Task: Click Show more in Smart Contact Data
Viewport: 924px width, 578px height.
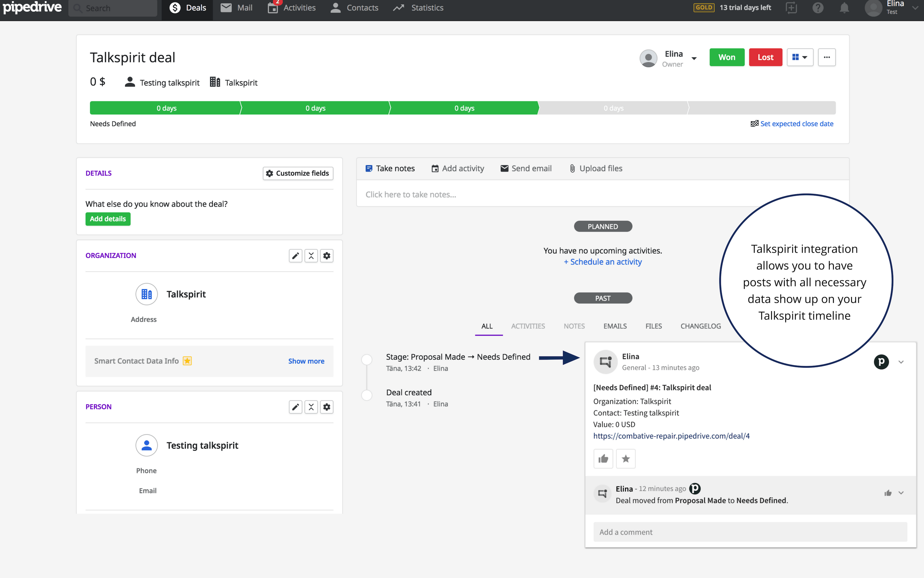Action: click(306, 361)
